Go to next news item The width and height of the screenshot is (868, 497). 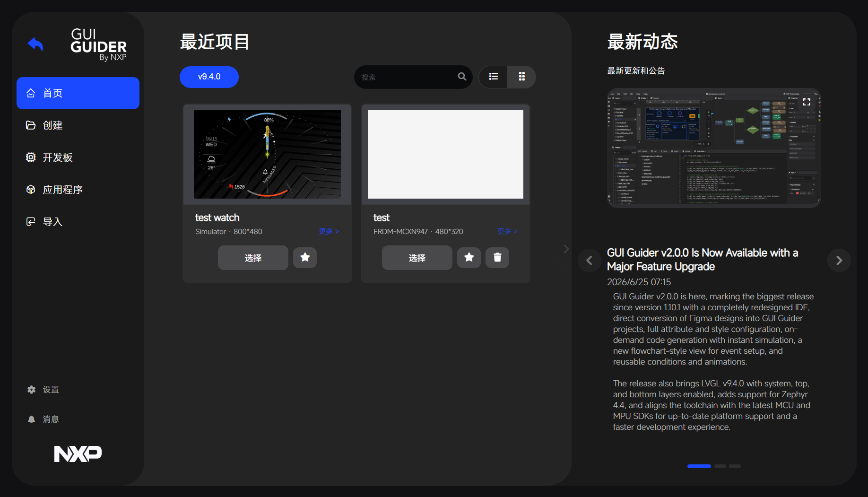coord(839,261)
